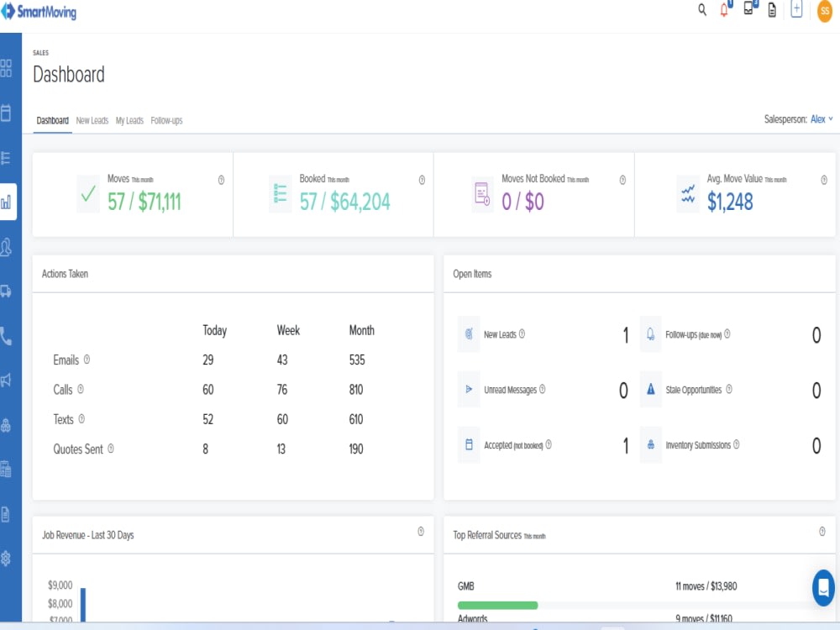Open the inventory boxes icon in sidebar
This screenshot has width=840, height=630.
tap(6, 425)
